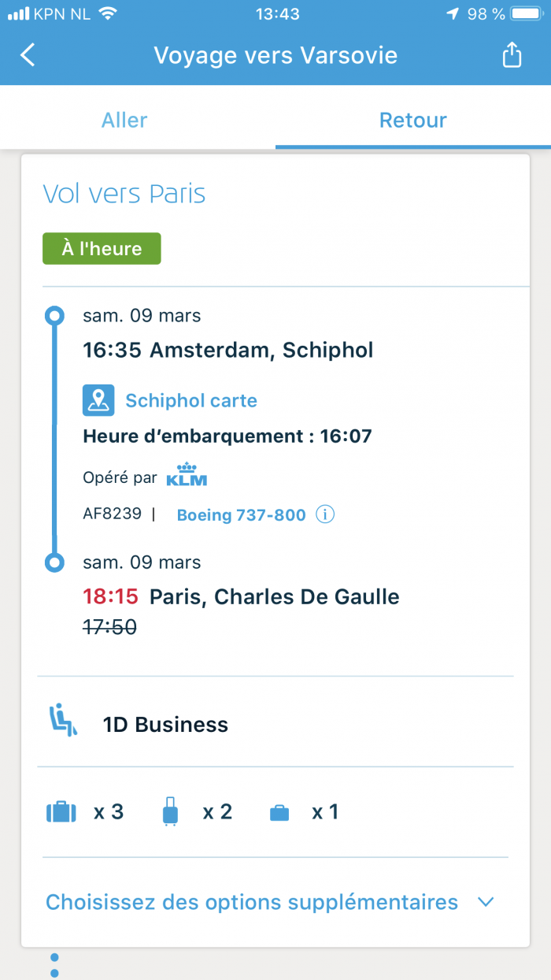Viewport: 551px width, 980px height.
Task: Select the 1D Business seat row
Action: (x=275, y=724)
